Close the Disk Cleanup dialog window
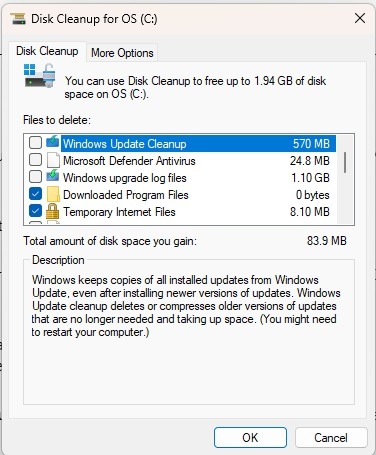The height and width of the screenshot is (455, 376). (360, 18)
